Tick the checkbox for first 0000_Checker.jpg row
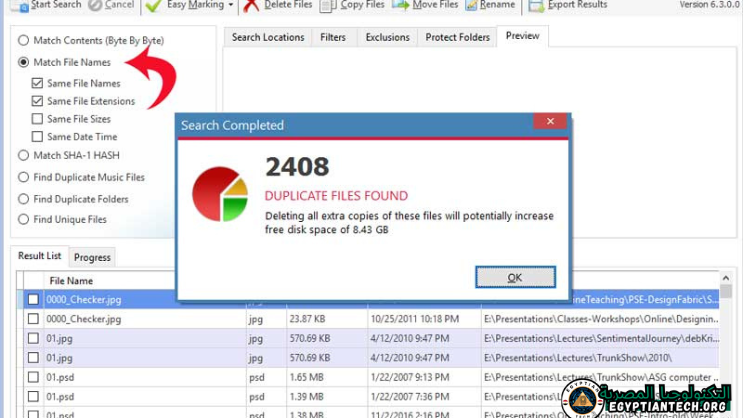Screen dimensions: 743x418 coord(34,299)
